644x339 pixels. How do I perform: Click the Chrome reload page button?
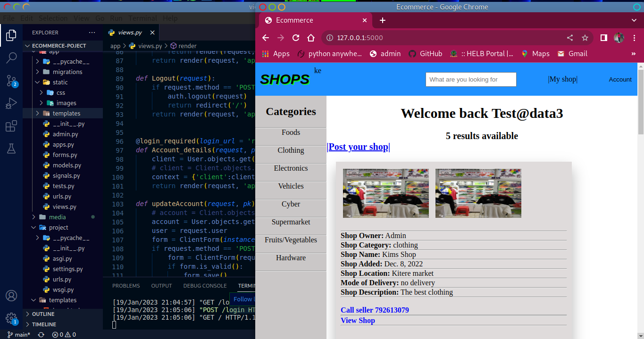coord(296,38)
